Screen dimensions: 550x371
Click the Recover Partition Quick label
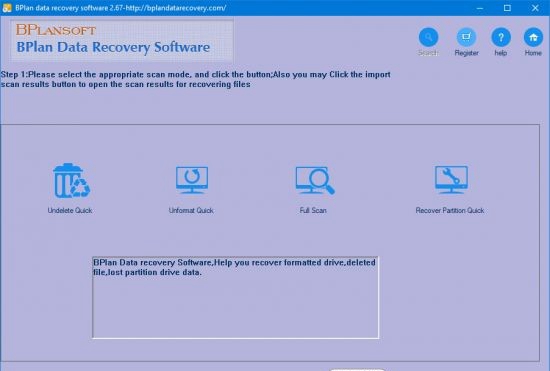pos(450,210)
